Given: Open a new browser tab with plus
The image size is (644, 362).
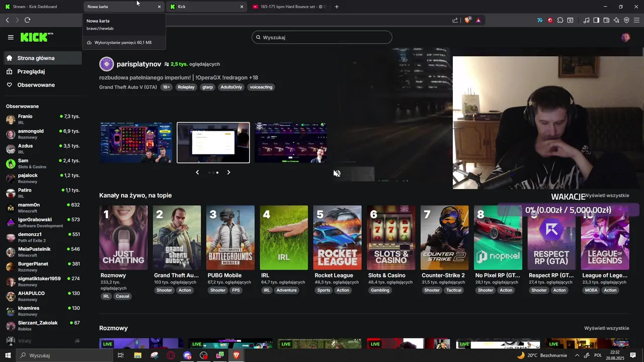Looking at the screenshot, I should tap(337, 7).
